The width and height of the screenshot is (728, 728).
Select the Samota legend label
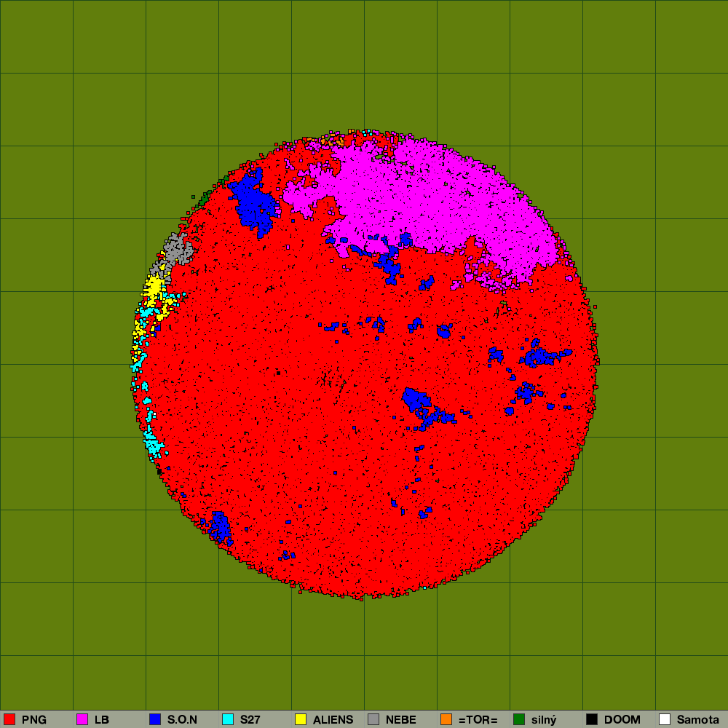point(698,720)
